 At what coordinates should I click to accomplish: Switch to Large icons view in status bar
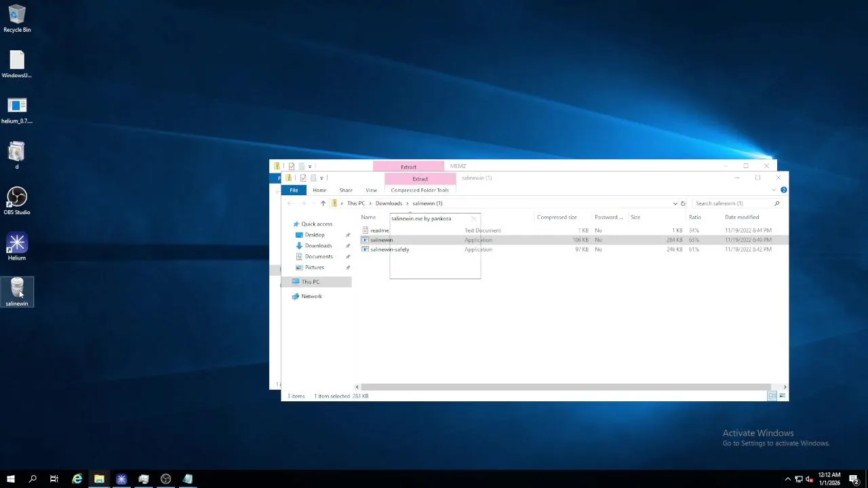pyautogui.click(x=783, y=396)
